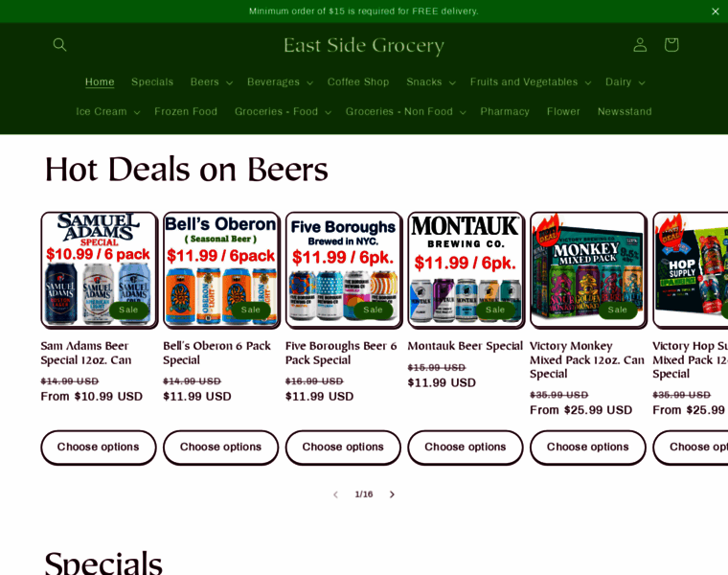Expand the Beers dropdown menu
The image size is (728, 575).
212,82
